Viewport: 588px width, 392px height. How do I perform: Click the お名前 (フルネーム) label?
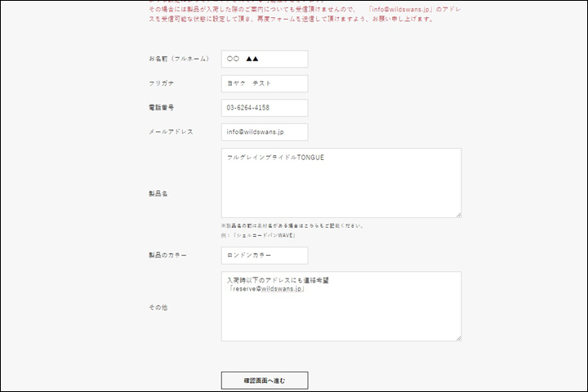[179, 59]
